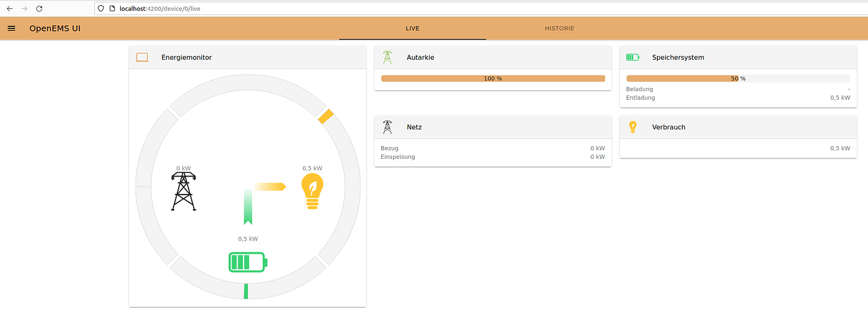Open the hamburger side menu
The height and width of the screenshot is (314, 868).
click(x=11, y=28)
